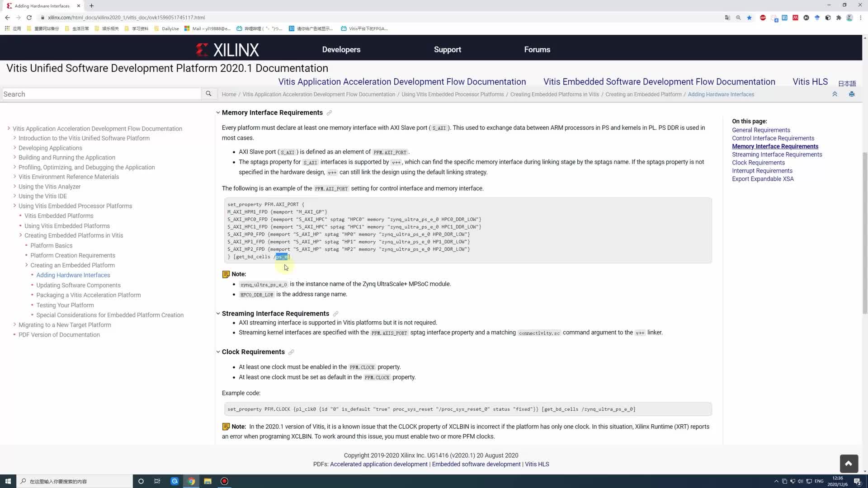Image resolution: width=868 pixels, height=488 pixels.
Task: Open the Developers menu
Action: [341, 50]
